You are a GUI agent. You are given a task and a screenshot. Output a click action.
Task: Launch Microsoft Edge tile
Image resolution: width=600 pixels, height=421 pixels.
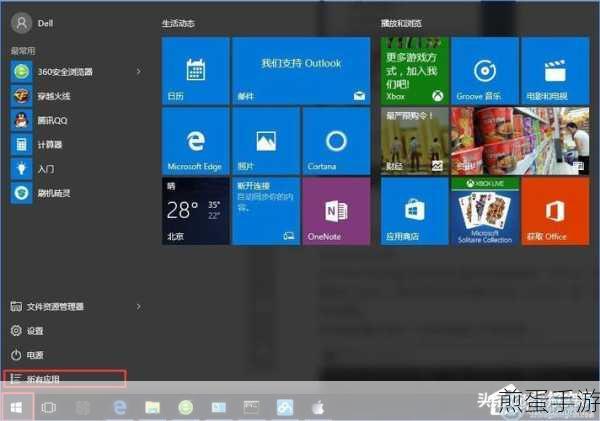tap(196, 141)
